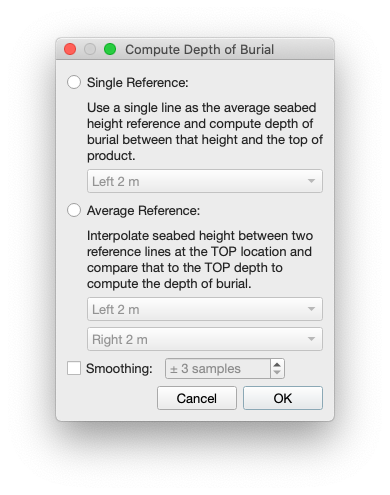Click the arrow on the 'Right 2 m' combo box
Image resolution: width=390 pixels, height=495 pixels.
(x=311, y=339)
